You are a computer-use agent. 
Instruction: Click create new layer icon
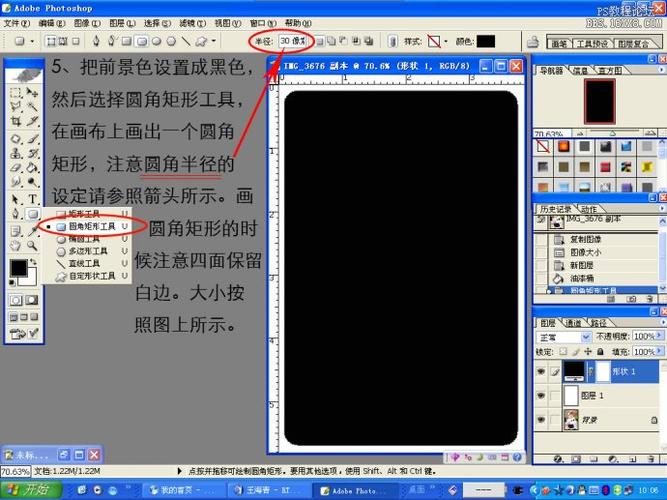pos(633,459)
